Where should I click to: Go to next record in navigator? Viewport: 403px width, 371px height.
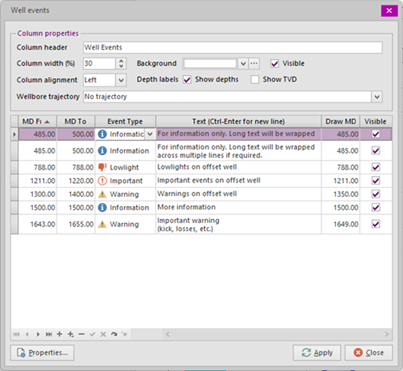pos(38,334)
